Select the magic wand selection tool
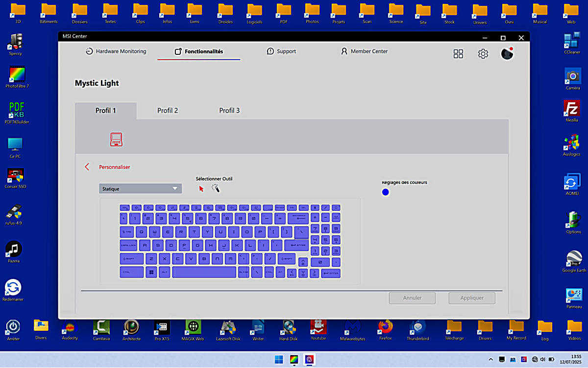 [x=216, y=188]
